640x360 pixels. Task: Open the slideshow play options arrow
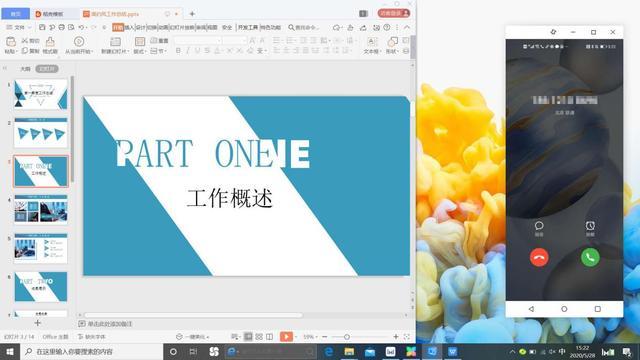pos(296,337)
